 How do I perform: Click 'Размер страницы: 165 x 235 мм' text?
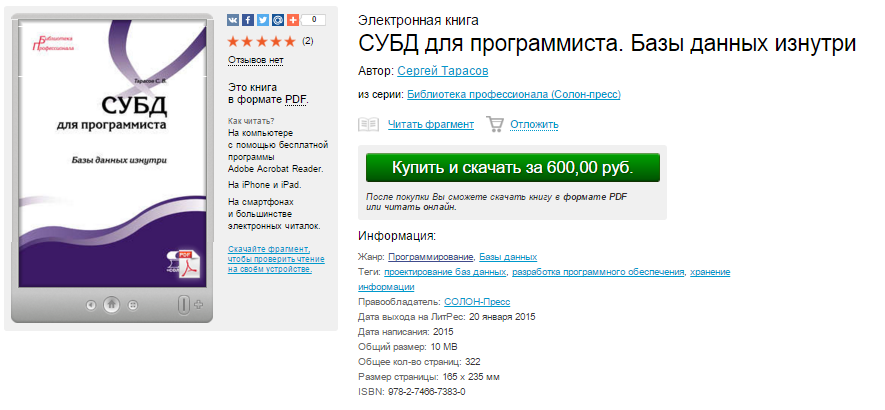pyautogui.click(x=429, y=377)
